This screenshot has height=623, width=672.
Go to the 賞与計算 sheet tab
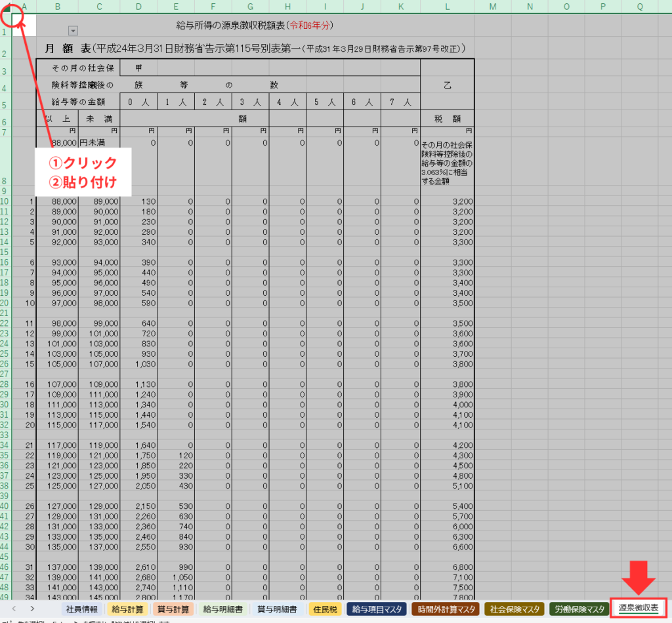tap(173, 609)
